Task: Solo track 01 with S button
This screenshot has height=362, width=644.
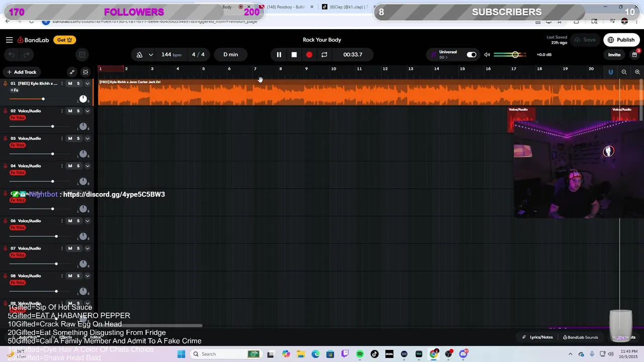Action: coord(78,83)
